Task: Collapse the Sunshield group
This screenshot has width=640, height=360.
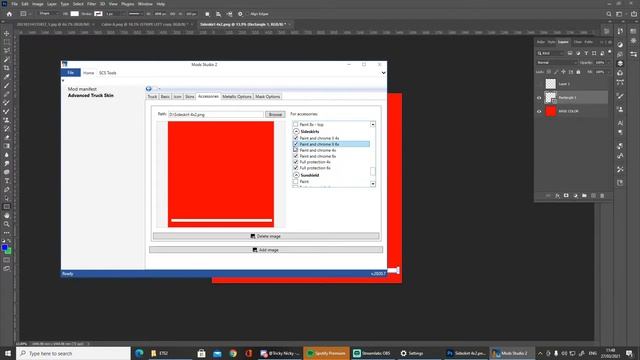Action: (296, 175)
